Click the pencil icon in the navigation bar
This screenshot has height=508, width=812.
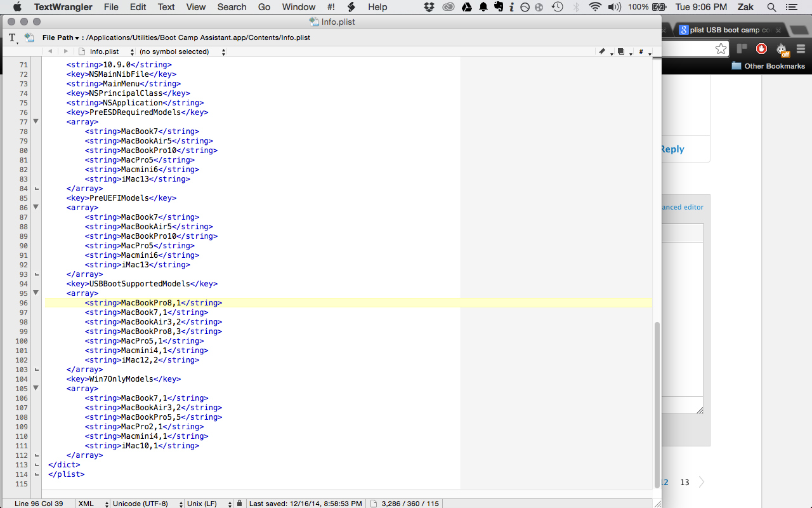[603, 51]
